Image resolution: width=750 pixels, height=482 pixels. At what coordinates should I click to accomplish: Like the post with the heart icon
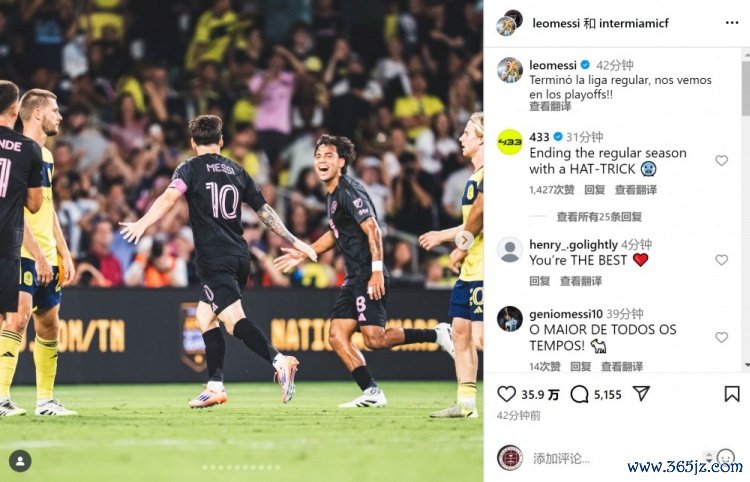click(506, 394)
